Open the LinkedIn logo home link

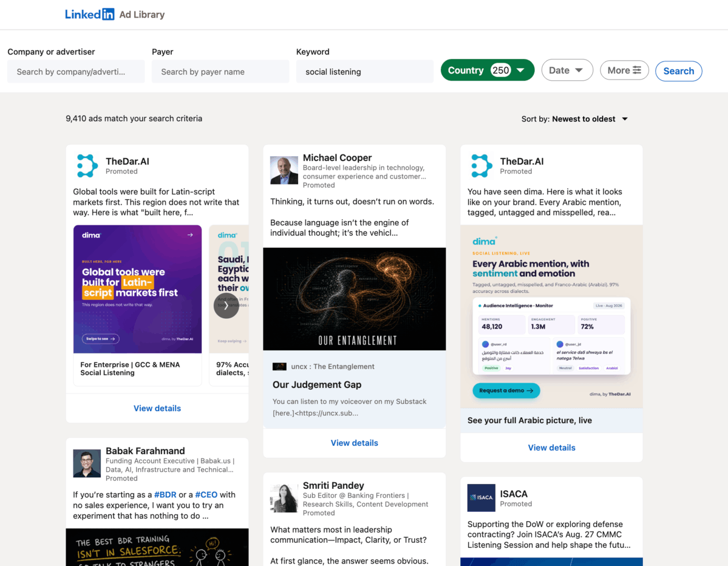[90, 15]
